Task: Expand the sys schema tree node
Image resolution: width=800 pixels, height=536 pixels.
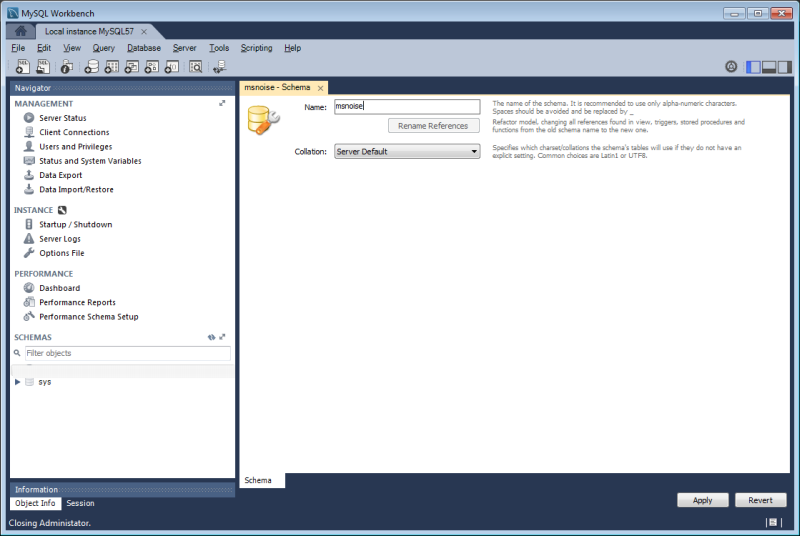Action: tap(17, 382)
